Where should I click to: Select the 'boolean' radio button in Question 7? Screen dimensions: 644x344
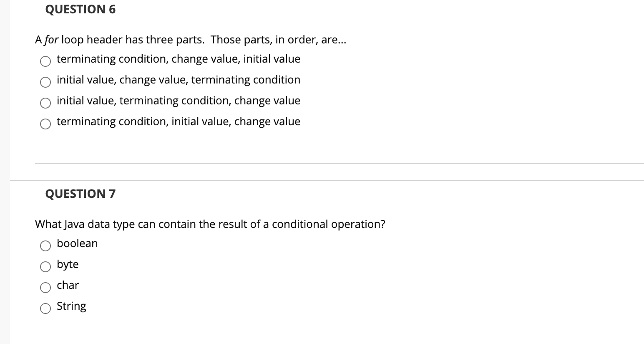click(x=45, y=245)
